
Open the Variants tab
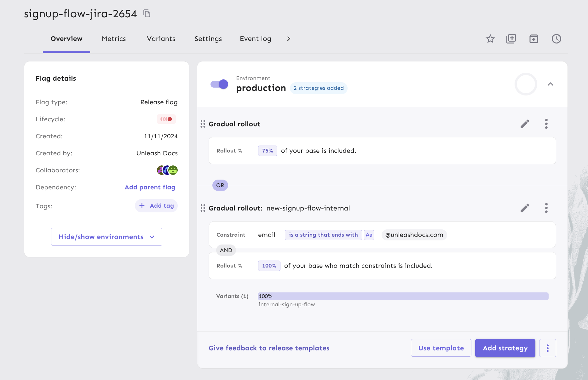[x=161, y=39]
